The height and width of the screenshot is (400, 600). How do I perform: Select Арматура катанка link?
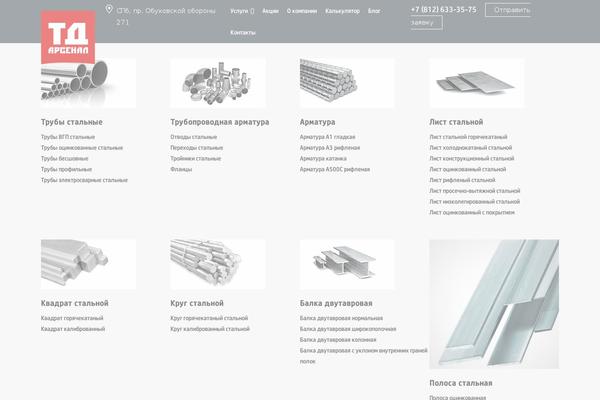coord(323,158)
